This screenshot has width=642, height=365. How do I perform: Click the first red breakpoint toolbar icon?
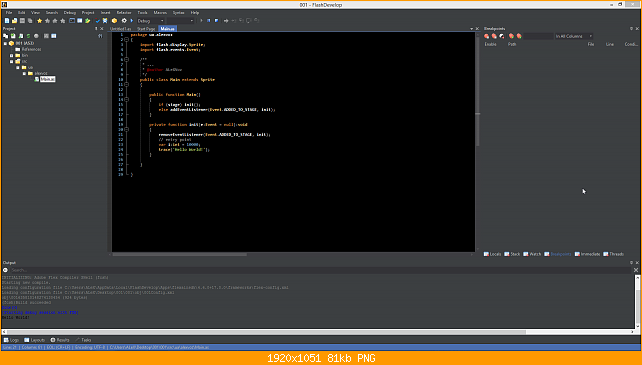486,36
